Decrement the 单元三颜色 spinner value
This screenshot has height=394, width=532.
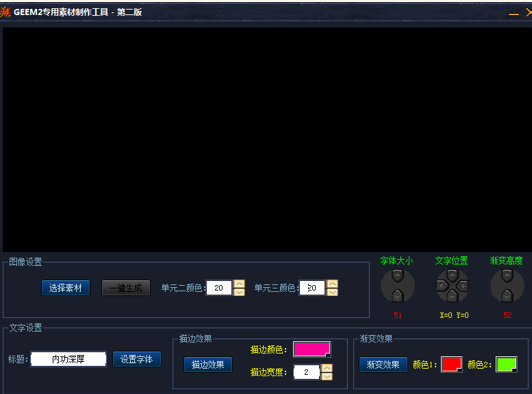tap(332, 293)
